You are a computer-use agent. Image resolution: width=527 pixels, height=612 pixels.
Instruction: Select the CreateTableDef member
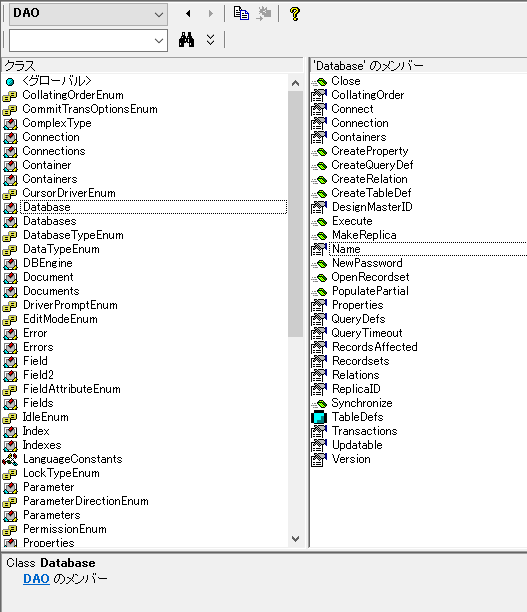click(371, 193)
